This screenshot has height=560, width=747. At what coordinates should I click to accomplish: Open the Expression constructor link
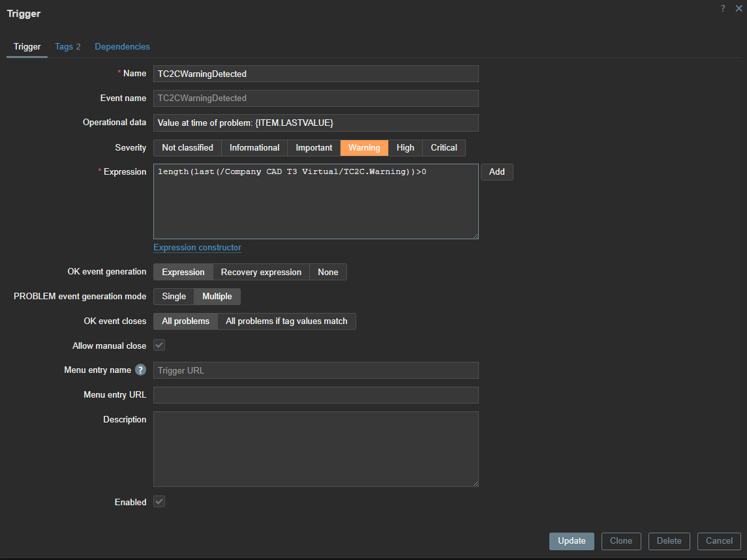click(197, 248)
